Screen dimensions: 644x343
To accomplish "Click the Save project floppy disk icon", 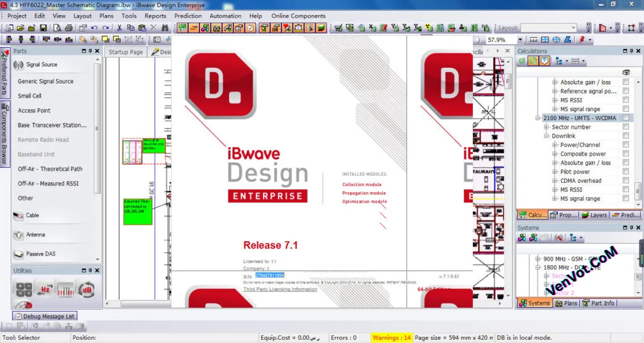I will pos(43,28).
